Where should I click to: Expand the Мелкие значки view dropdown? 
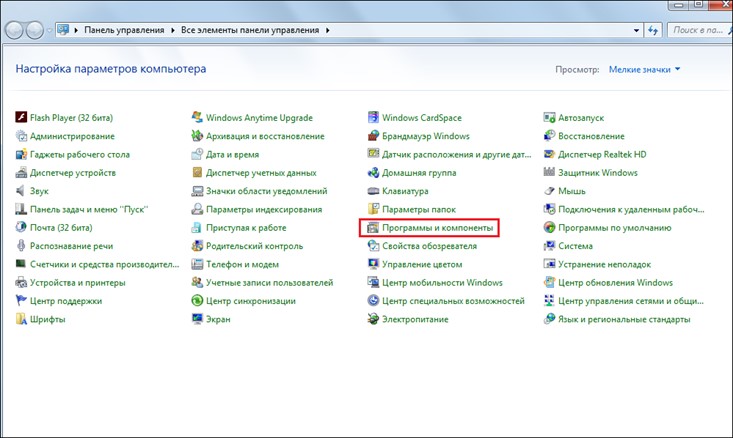click(x=677, y=70)
